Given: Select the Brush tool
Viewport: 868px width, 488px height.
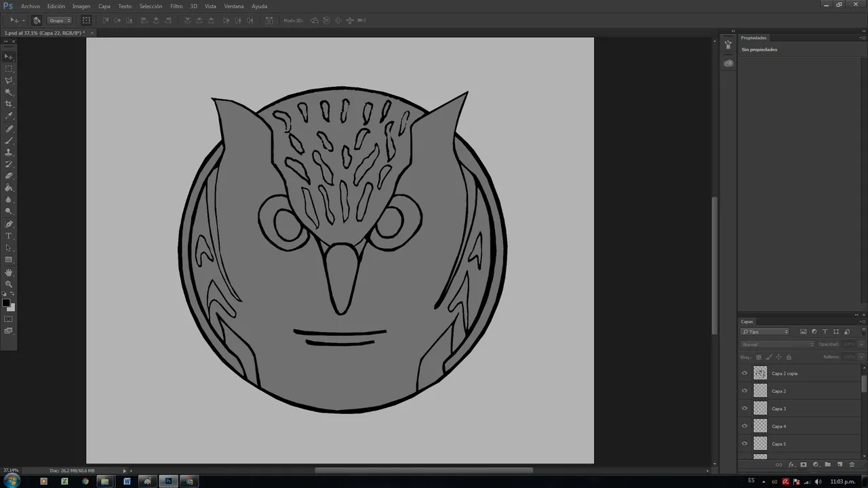Looking at the screenshot, I should click(x=9, y=141).
